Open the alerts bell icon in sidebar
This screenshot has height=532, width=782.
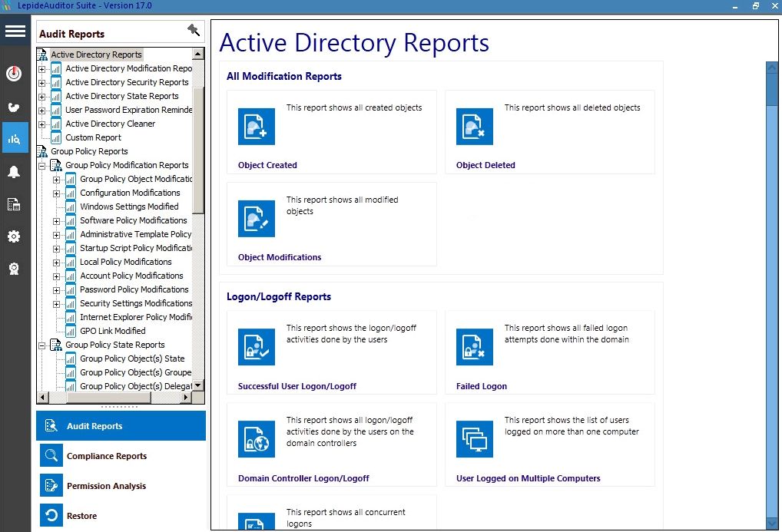coord(14,172)
